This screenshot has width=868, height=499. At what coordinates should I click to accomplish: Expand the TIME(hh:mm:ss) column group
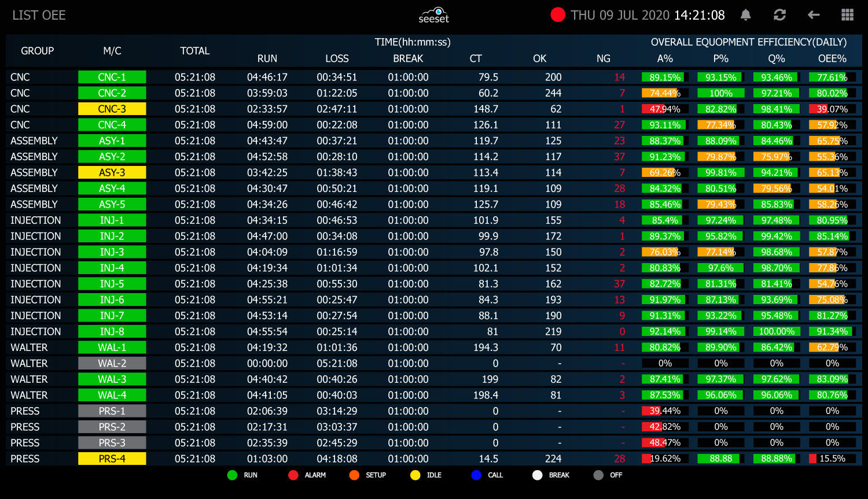tap(414, 42)
